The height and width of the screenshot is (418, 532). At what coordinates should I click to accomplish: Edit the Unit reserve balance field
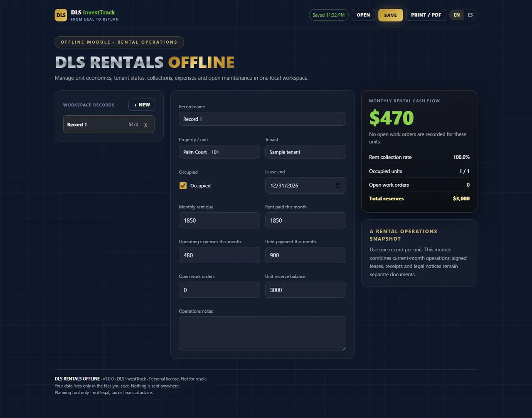click(305, 290)
